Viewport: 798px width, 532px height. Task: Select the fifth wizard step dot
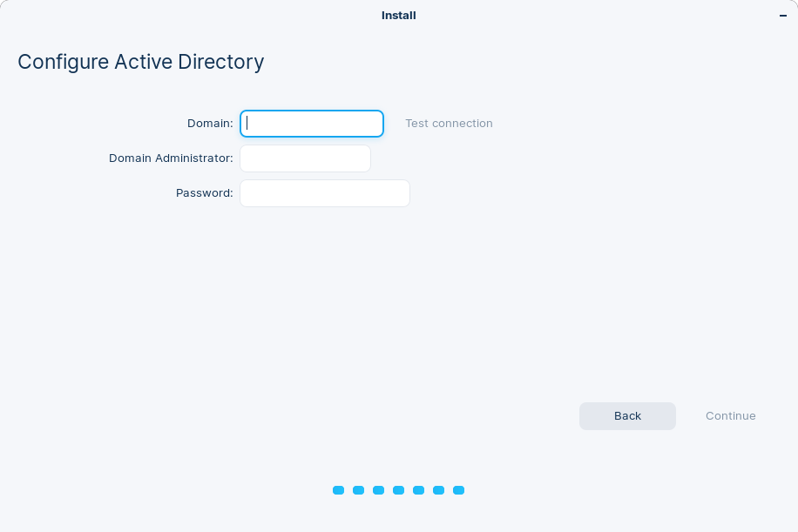418,490
